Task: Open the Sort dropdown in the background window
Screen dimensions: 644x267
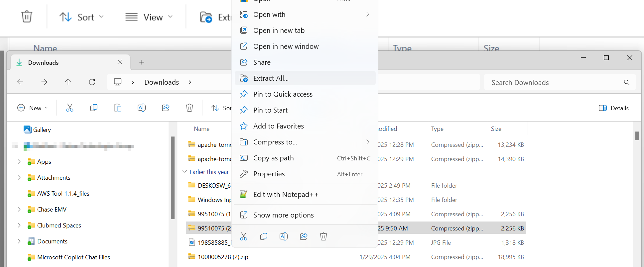Action: coord(81,17)
